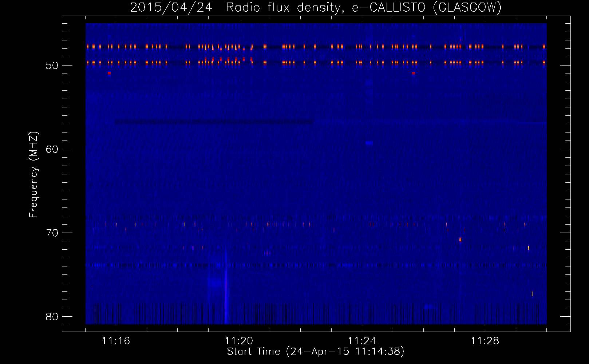Click the "Frequency (MHZ)" axis label
Viewport: 589px width, 364px height.
coord(33,175)
